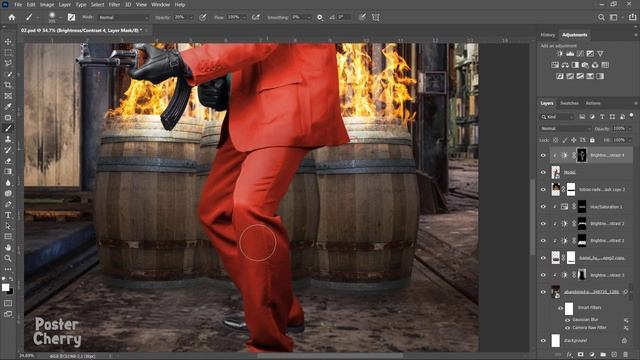Image resolution: width=640 pixels, height=360 pixels.
Task: Add a Black & White adjustment
Action: (x=575, y=65)
